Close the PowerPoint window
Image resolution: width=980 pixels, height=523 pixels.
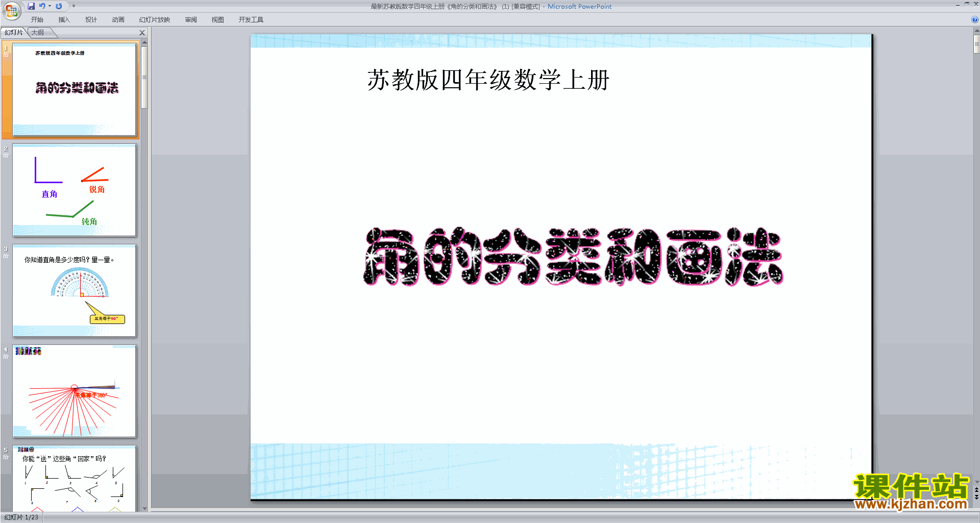click(x=975, y=4)
